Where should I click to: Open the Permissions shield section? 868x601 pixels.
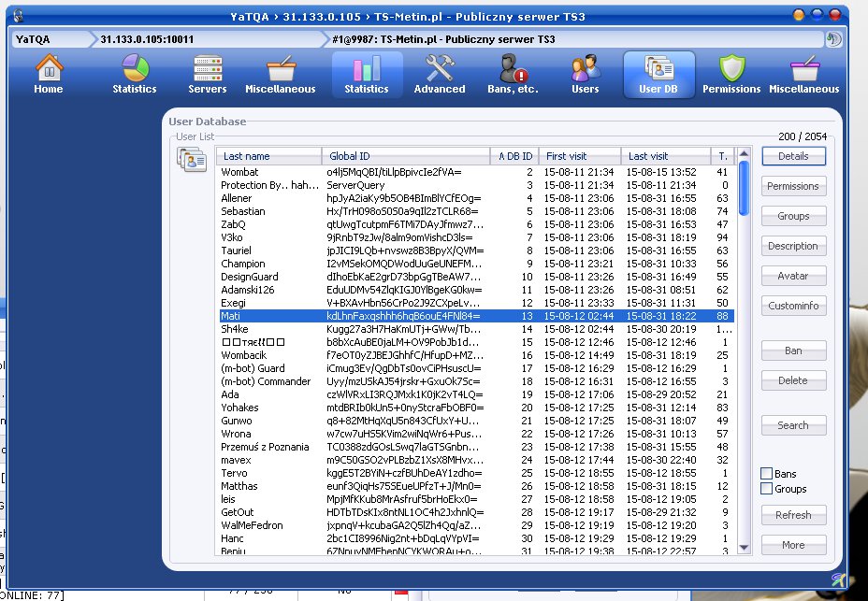pos(731,75)
